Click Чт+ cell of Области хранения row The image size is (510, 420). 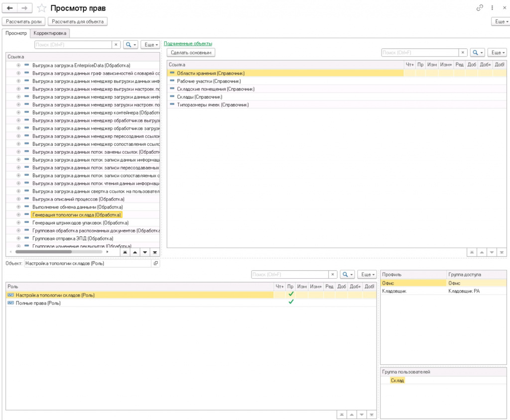pyautogui.click(x=409, y=74)
